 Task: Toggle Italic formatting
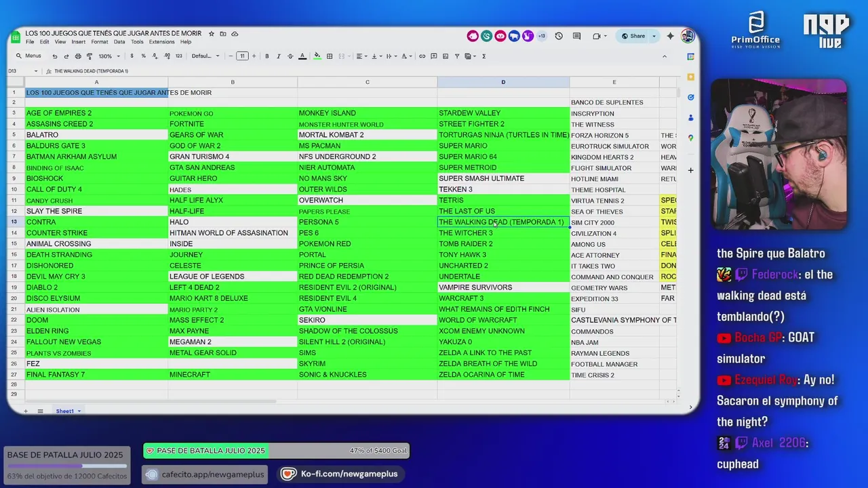click(x=279, y=56)
